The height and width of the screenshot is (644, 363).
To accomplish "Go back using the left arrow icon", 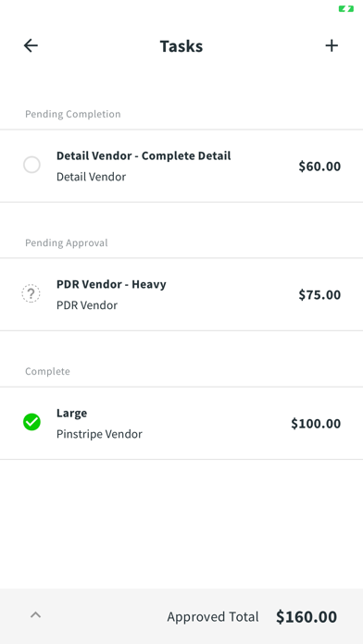I will (x=31, y=45).
